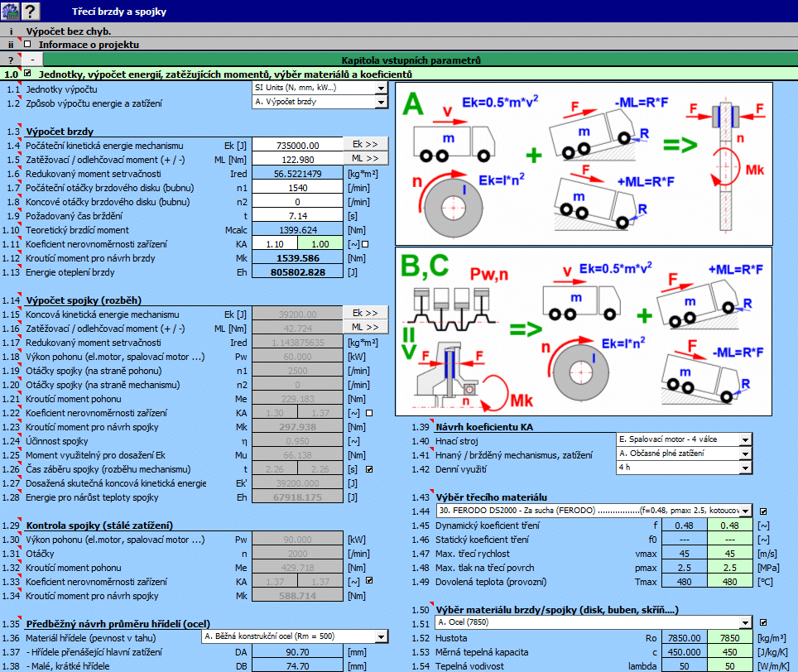Click the brake diagram A illustration
Image resolution: width=798 pixels, height=672 pixels.
(584, 164)
